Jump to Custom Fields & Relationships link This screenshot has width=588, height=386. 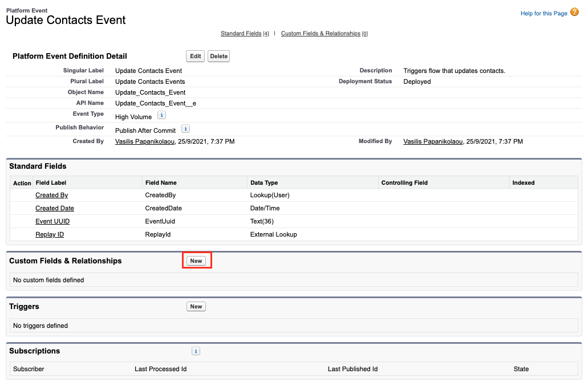[x=321, y=34]
